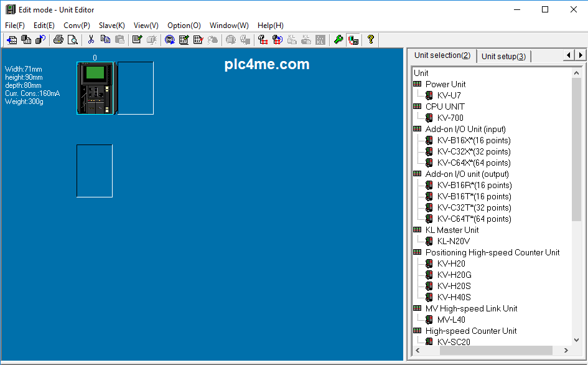The width and height of the screenshot is (588, 365).
Task: Collapse the KL Master Unit group
Action: [x=418, y=230]
